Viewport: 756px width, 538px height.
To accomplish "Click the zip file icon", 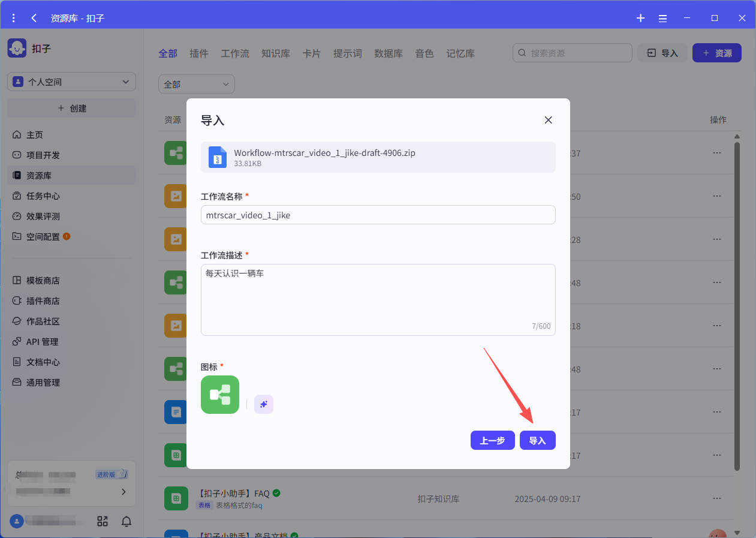I will click(217, 157).
